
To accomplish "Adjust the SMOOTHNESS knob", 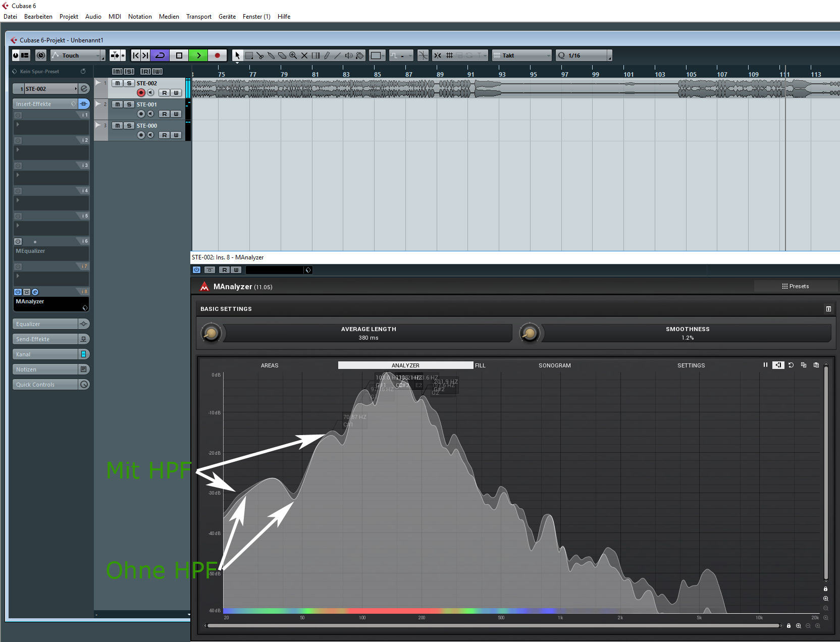I will [530, 333].
